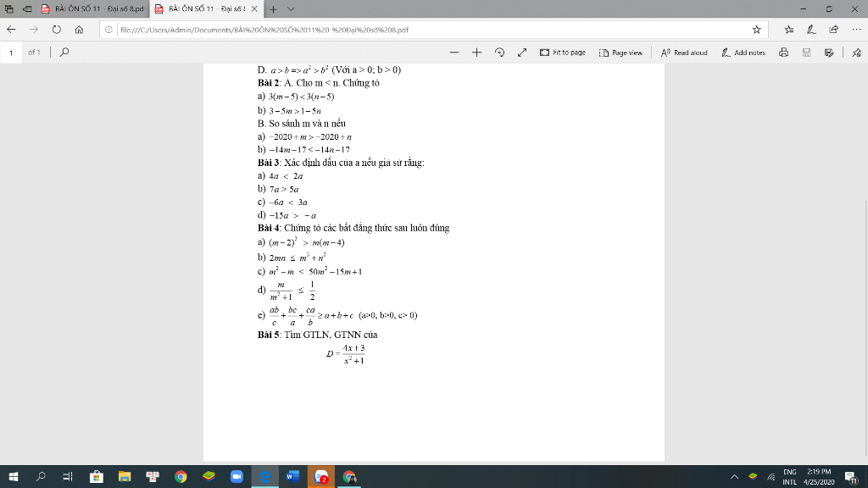This screenshot has height=488, width=868.
Task: Select the active BÀI ÔN SỐ 11 tab
Action: pos(200,8)
